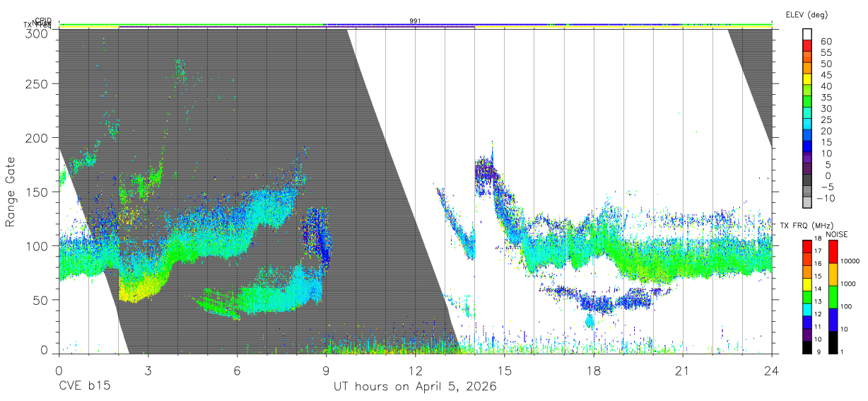Click the "12" UT hour axis tick label
This screenshot has height=401, width=868.
point(415,370)
